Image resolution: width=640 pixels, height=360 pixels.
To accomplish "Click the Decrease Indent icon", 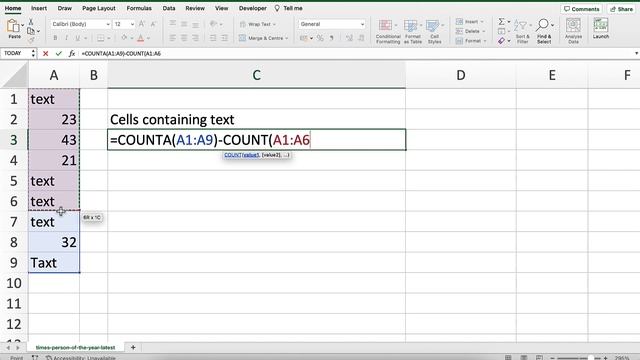I will pyautogui.click(x=213, y=38).
